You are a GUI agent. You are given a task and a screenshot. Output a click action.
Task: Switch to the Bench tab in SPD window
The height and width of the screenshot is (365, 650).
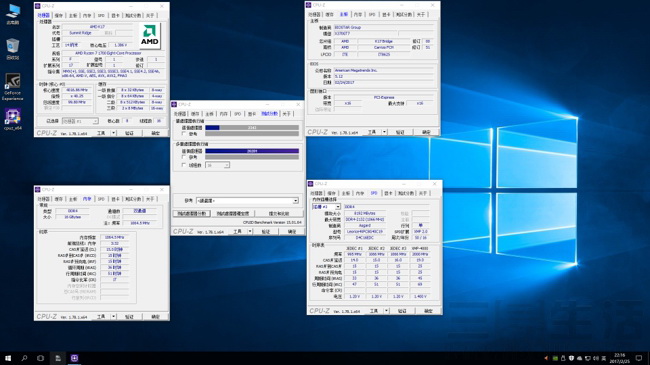(x=405, y=193)
